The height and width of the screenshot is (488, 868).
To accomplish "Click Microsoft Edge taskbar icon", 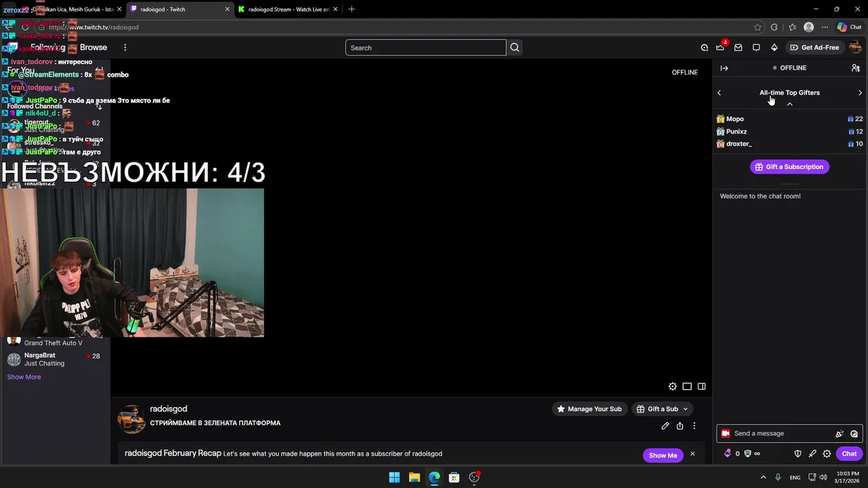I will pos(434,477).
